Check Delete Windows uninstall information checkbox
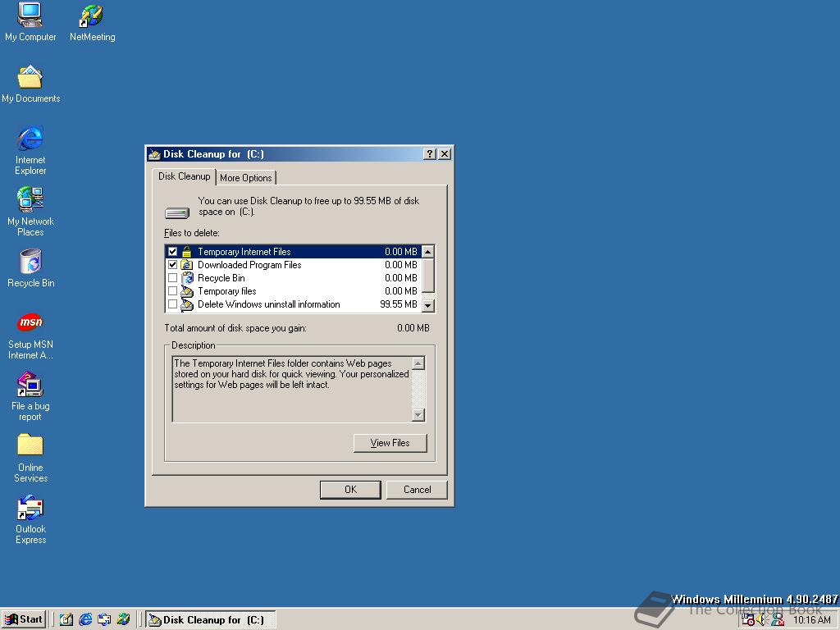The image size is (840, 630). tap(172, 304)
